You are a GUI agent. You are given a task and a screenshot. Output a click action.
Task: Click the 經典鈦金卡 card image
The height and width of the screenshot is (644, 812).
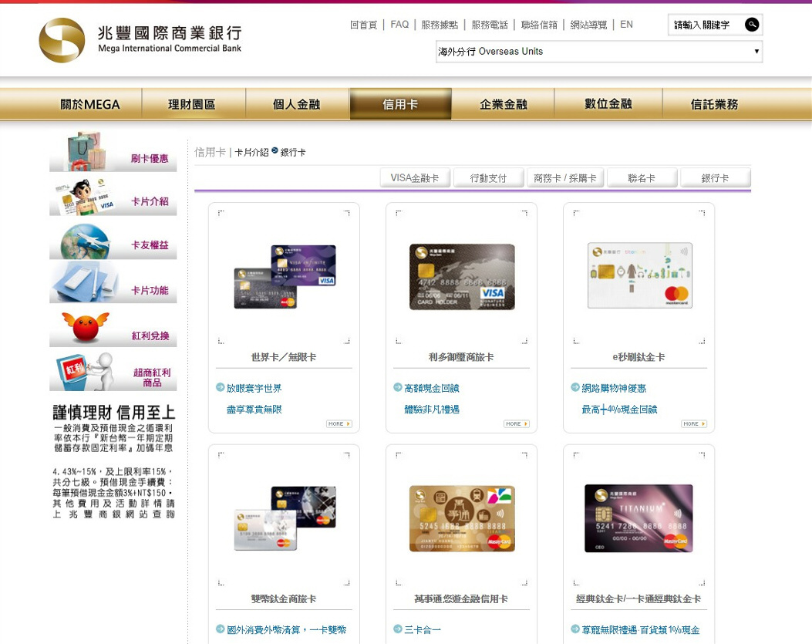coord(638,518)
